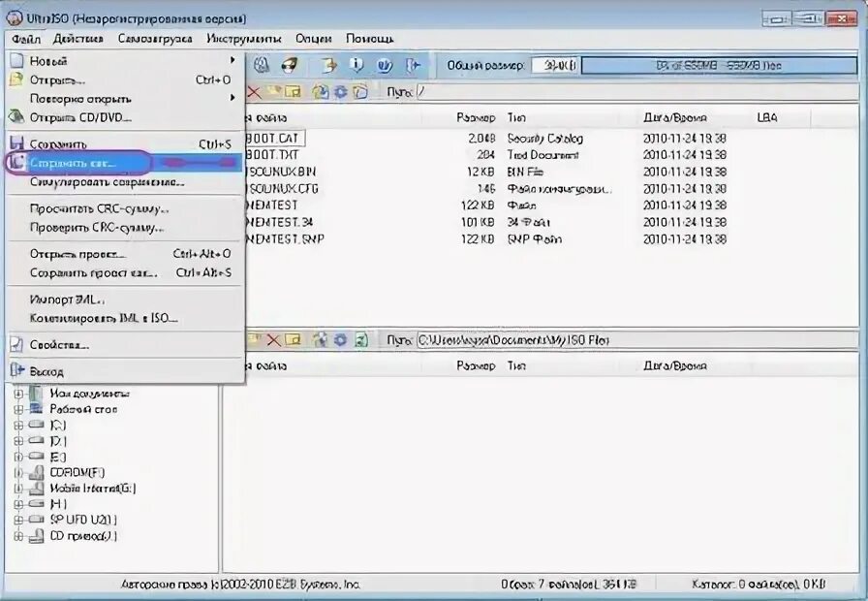Expand the Mobile Internet(G:) tree node
Viewport: 868px width, 601px height.
tap(18, 490)
